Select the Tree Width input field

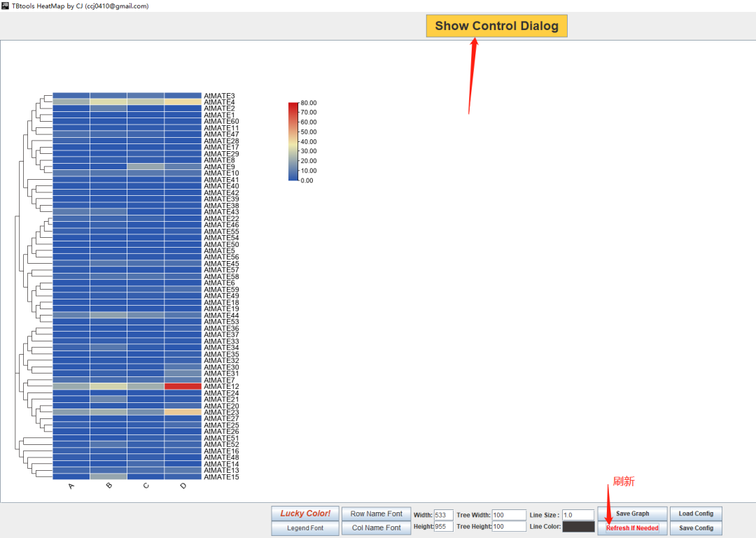pyautogui.click(x=509, y=515)
